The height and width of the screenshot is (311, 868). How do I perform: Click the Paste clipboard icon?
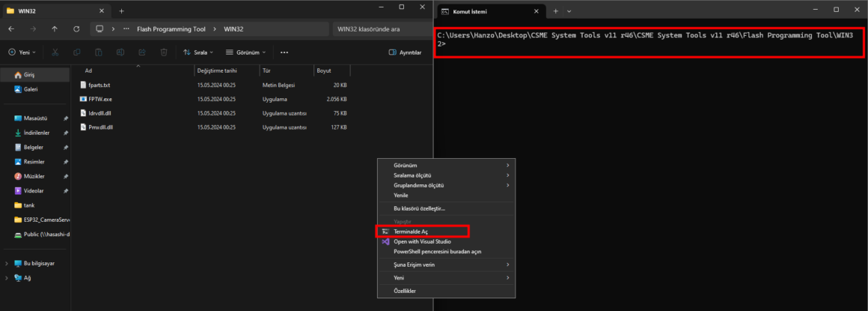pyautogui.click(x=98, y=52)
